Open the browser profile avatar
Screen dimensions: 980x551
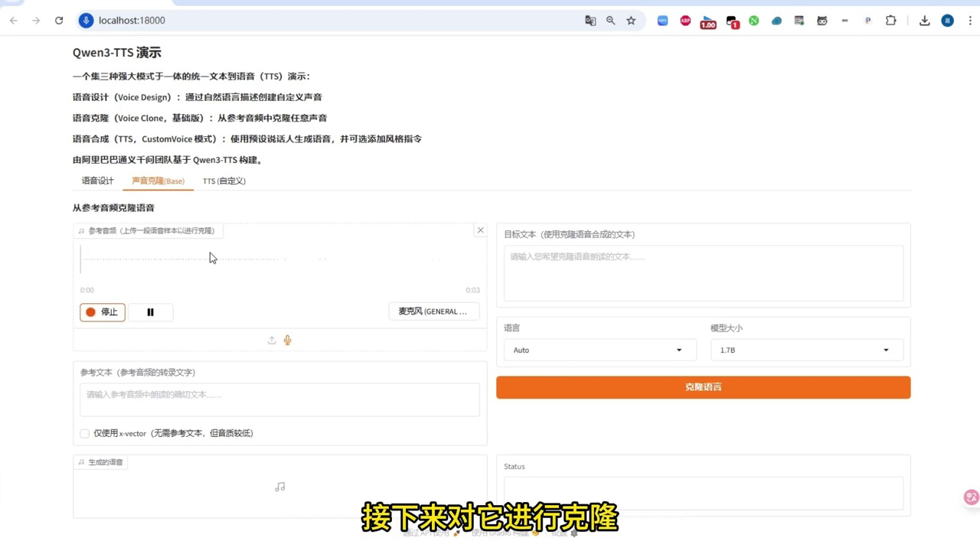[947, 21]
